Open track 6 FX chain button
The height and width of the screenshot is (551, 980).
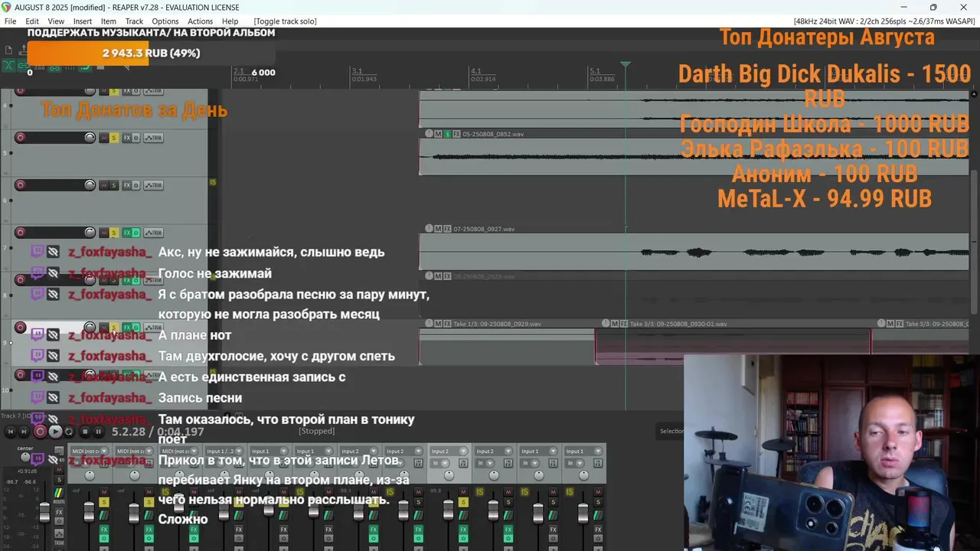click(127, 185)
